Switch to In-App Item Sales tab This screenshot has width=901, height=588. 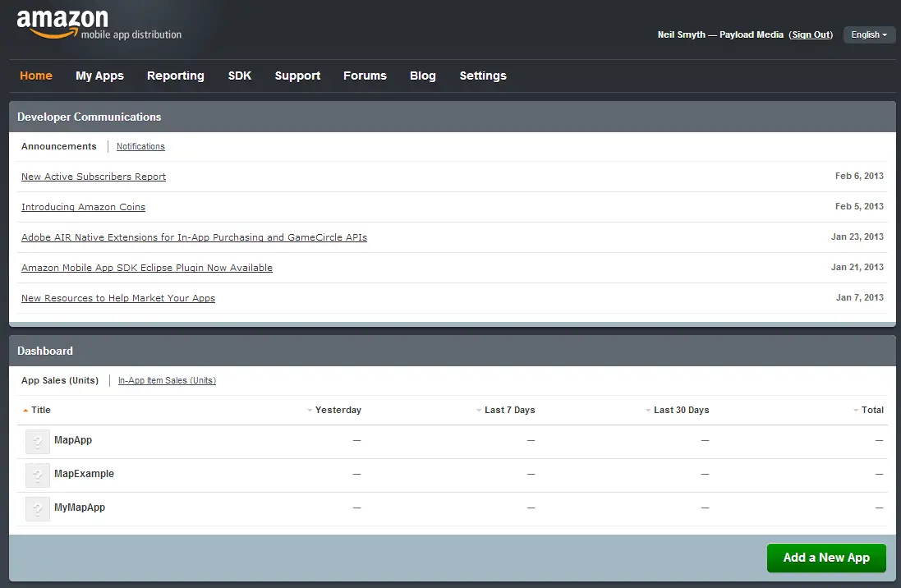pos(167,380)
